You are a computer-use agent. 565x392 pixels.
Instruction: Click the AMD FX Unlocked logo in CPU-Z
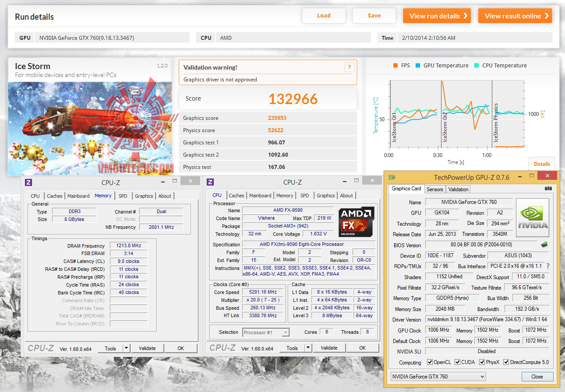point(357,222)
